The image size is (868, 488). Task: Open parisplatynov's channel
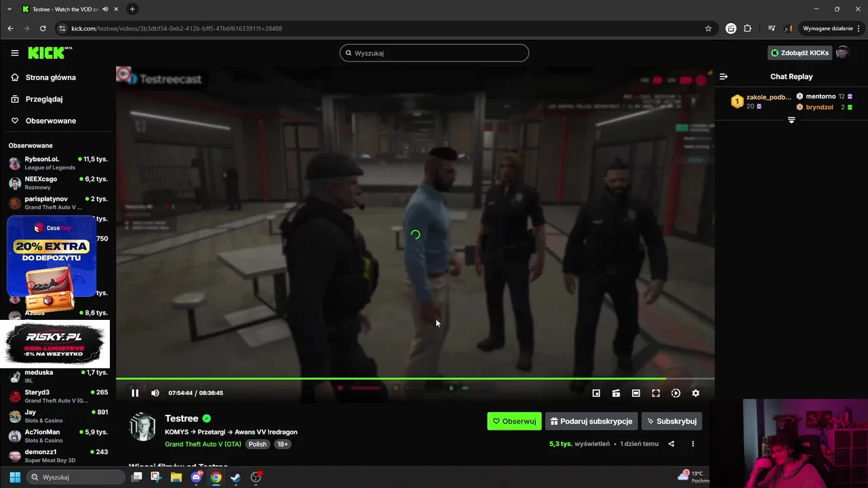pyautogui.click(x=58, y=203)
